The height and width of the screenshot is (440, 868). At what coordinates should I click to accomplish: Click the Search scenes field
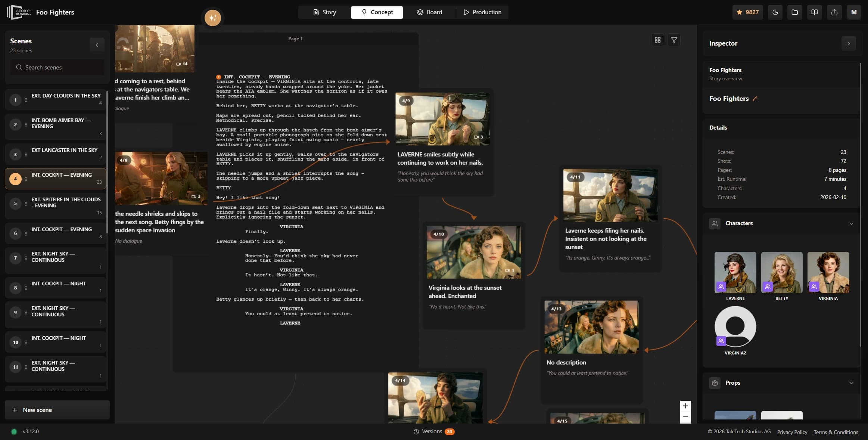click(57, 67)
